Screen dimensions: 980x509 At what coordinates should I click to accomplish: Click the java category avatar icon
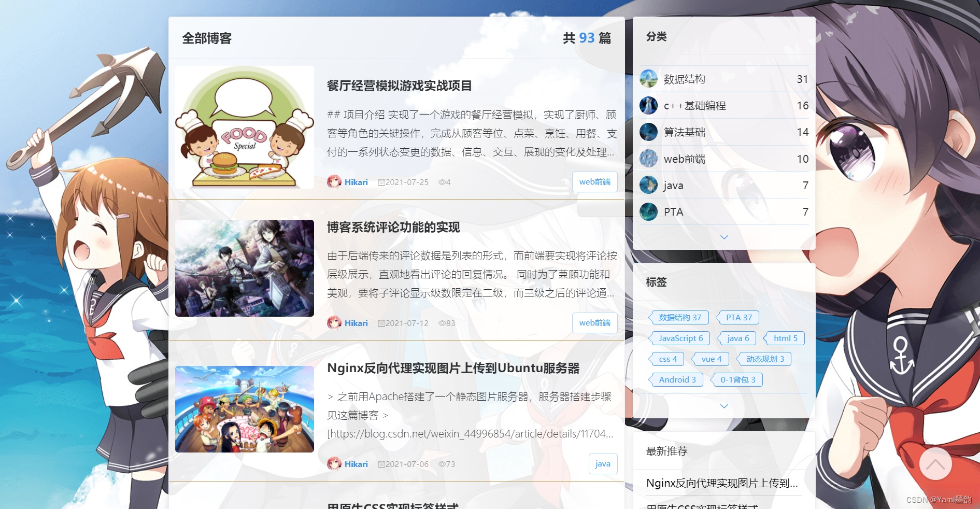648,185
